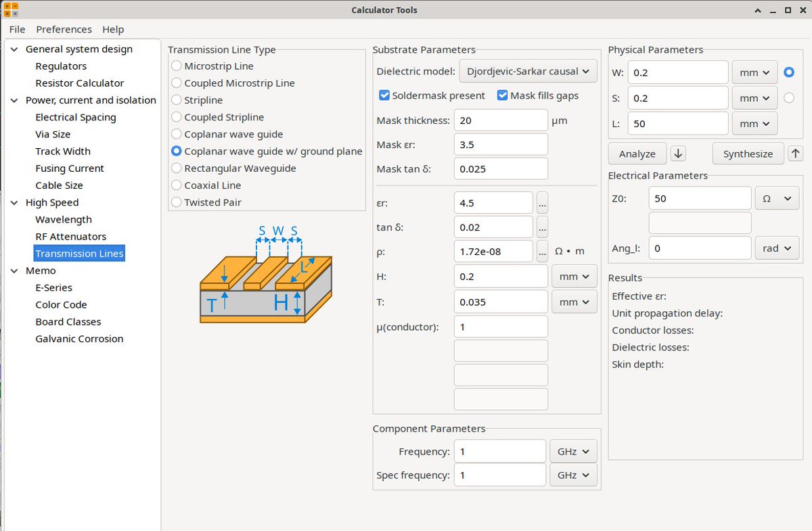The image size is (812, 531).
Task: Open Regulators calculator page
Action: [61, 66]
